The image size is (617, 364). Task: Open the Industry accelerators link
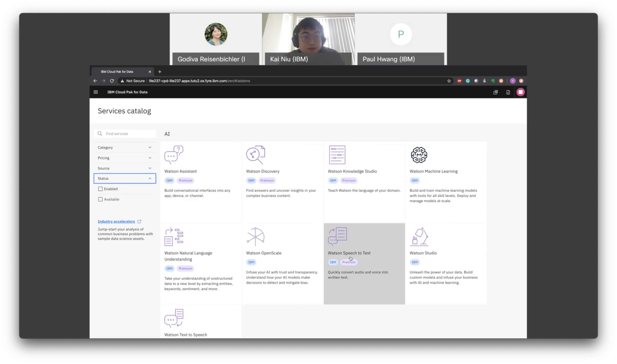point(116,221)
